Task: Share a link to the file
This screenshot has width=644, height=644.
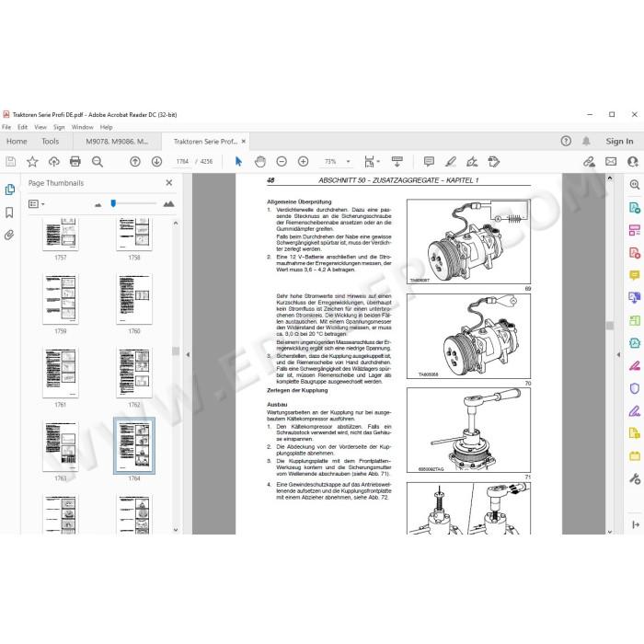Action: tap(590, 162)
